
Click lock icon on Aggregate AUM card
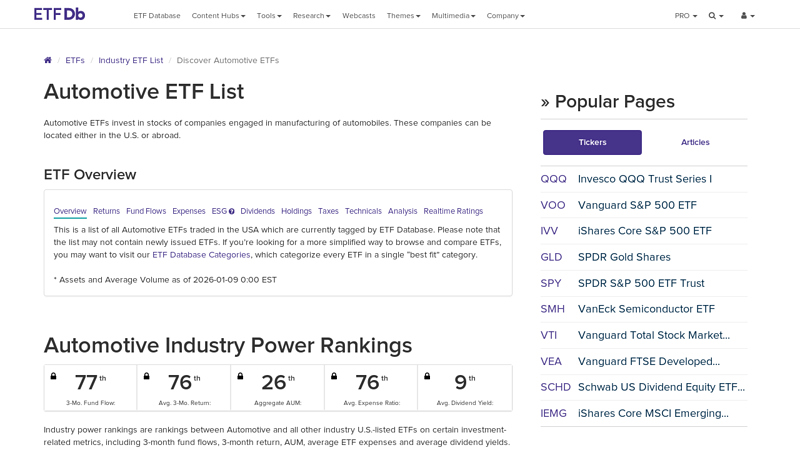point(240,376)
